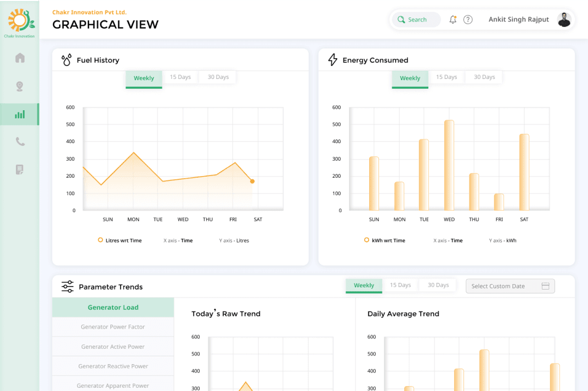The width and height of the screenshot is (588, 391).
Task: Open the Select Custom Date field
Action: click(510, 286)
